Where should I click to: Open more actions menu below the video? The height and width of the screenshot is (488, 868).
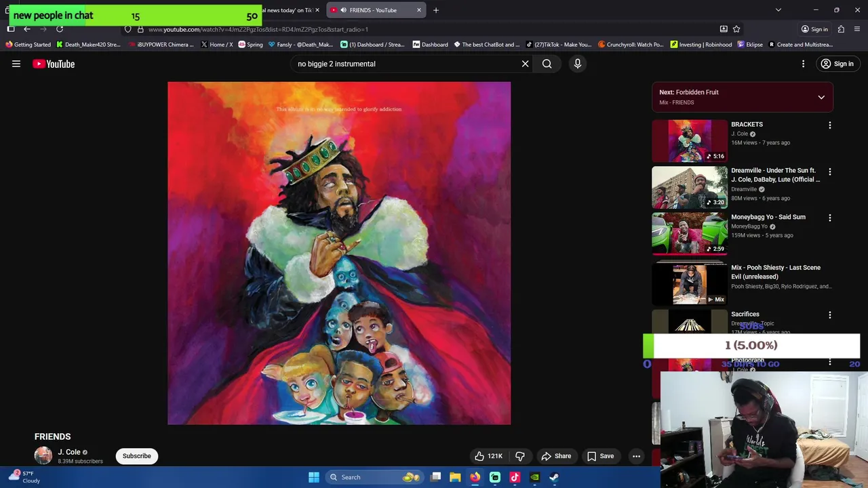pos(636,456)
